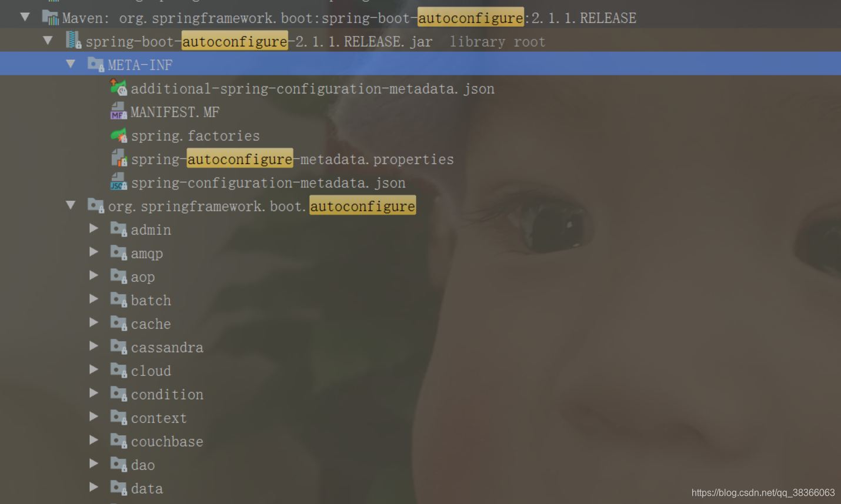
Task: Click the data folder icon
Action: 119,488
